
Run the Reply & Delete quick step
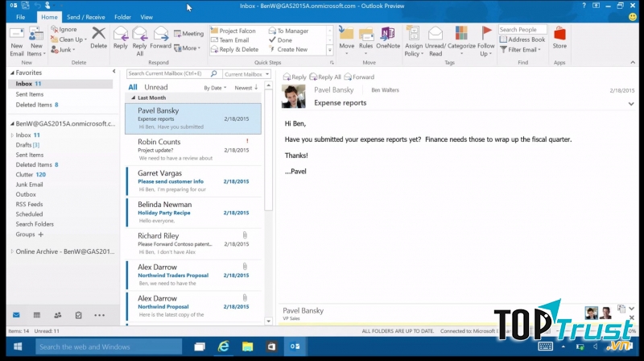point(234,49)
